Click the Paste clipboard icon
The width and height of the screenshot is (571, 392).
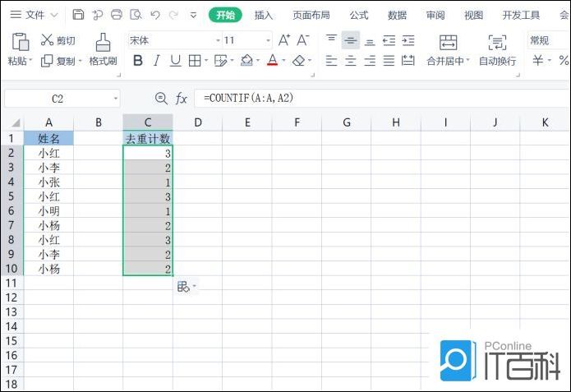(21, 42)
